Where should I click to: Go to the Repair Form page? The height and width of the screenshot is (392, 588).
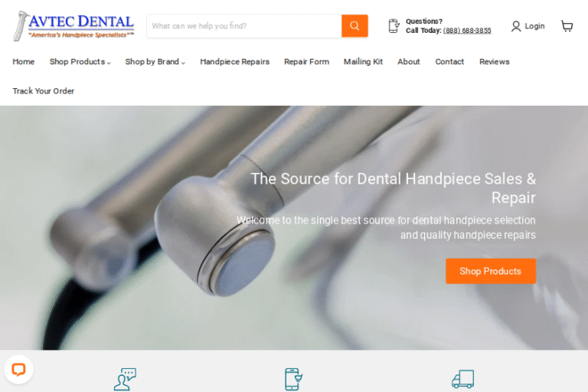[306, 62]
